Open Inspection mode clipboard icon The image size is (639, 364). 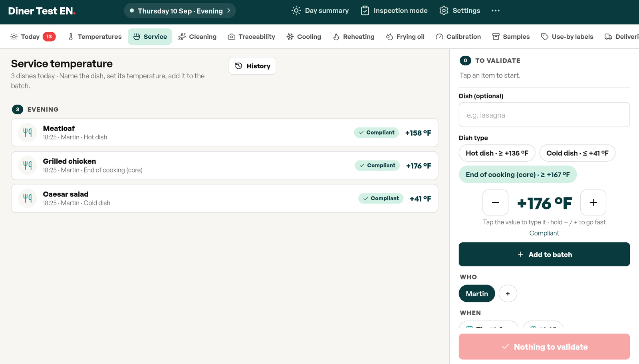point(365,11)
